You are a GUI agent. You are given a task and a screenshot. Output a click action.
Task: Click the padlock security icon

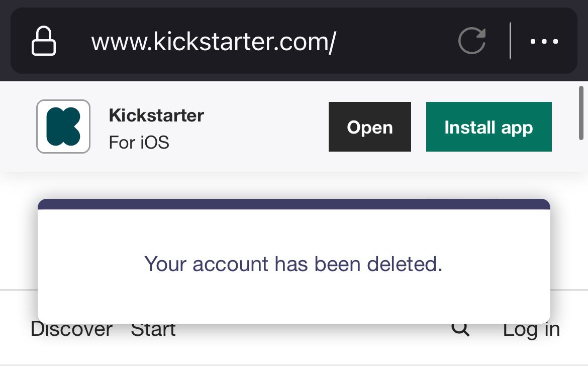point(44,41)
